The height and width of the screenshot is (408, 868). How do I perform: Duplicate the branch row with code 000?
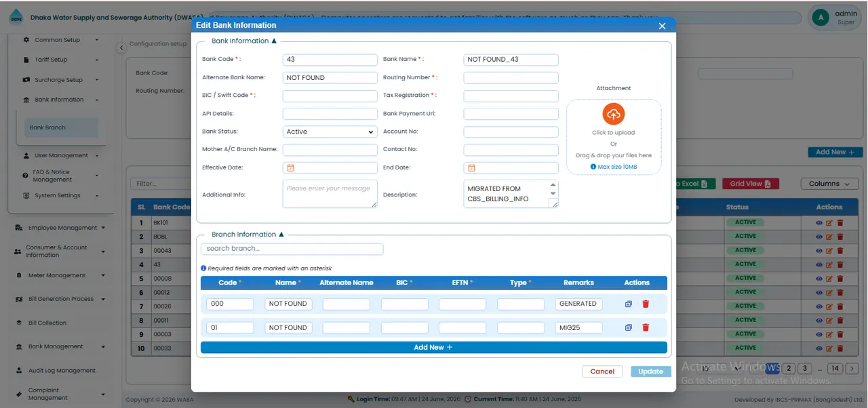click(x=629, y=304)
